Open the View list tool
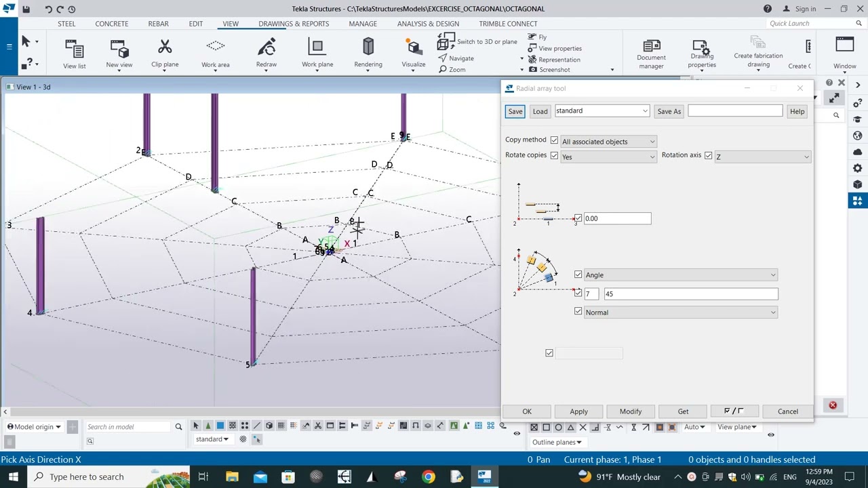 [74, 54]
